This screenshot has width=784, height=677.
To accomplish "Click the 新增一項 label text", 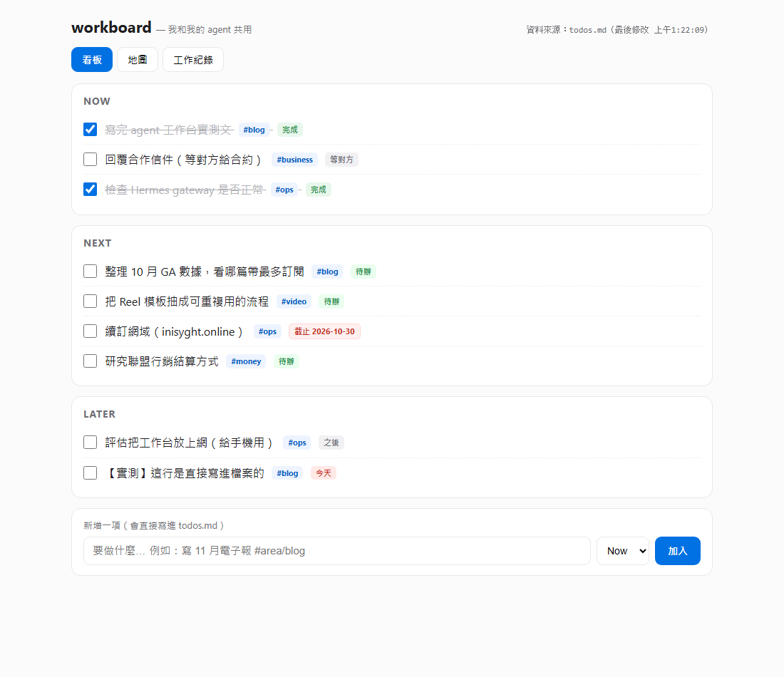I will (x=153, y=525).
